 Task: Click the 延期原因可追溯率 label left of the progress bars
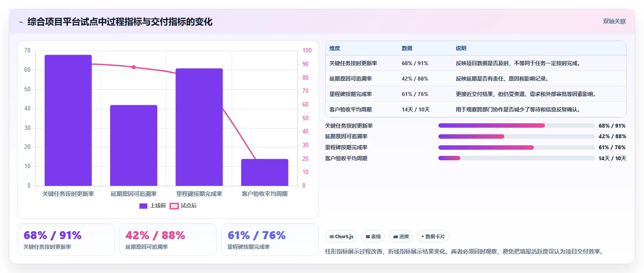coord(346,136)
